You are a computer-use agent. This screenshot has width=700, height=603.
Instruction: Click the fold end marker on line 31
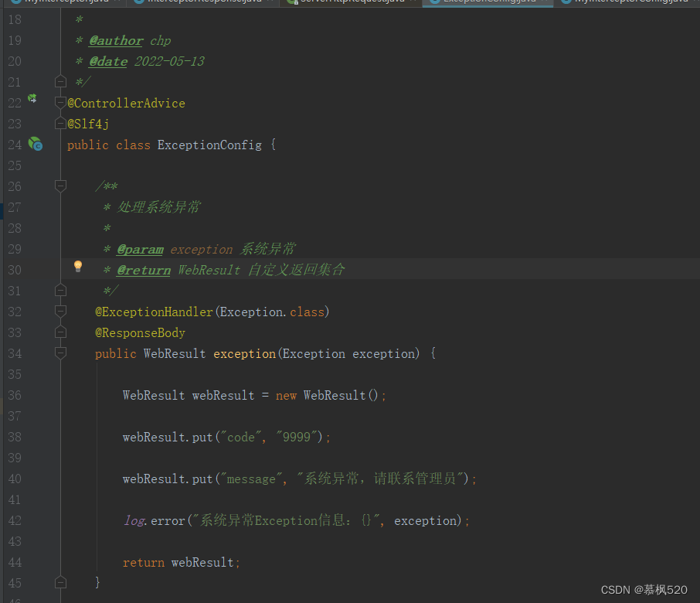click(60, 291)
